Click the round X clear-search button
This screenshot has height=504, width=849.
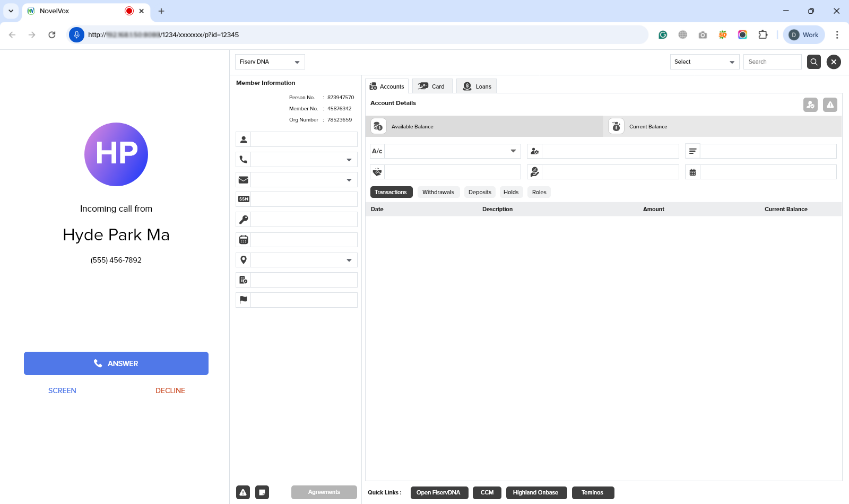[834, 62]
